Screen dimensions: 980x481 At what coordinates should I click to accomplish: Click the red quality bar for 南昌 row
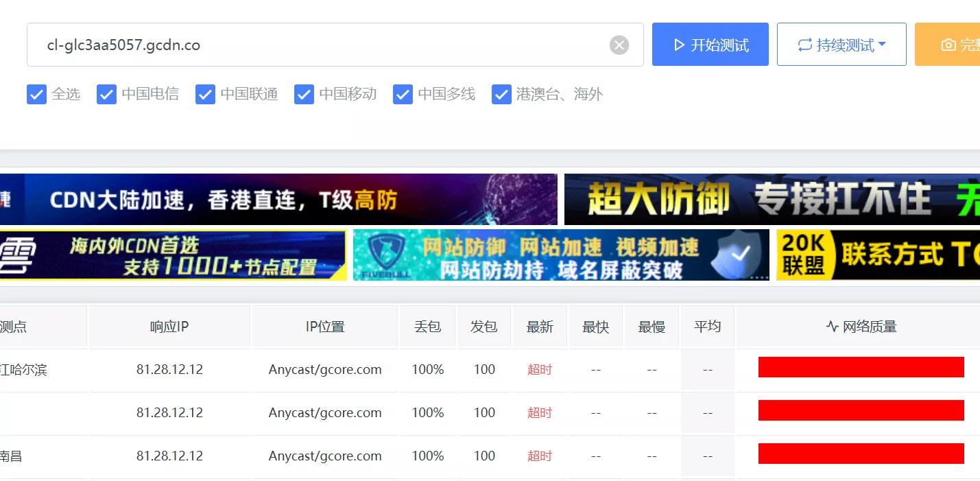(861, 454)
